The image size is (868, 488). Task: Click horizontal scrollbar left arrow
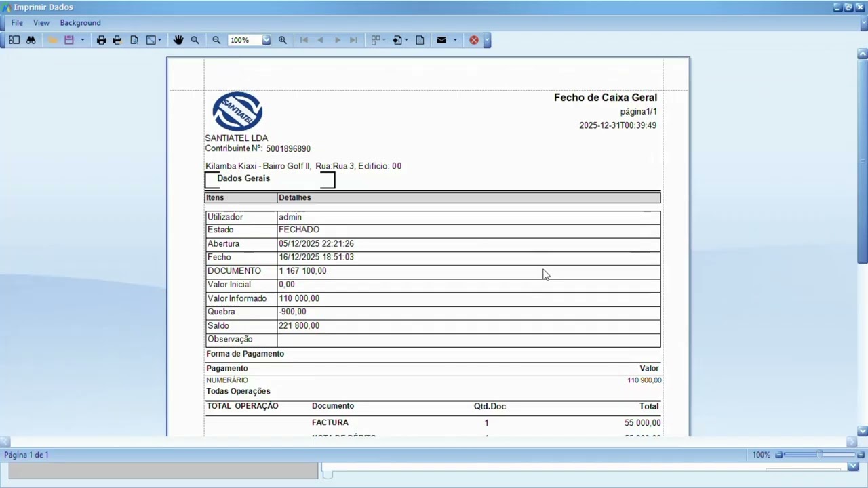tap(5, 442)
